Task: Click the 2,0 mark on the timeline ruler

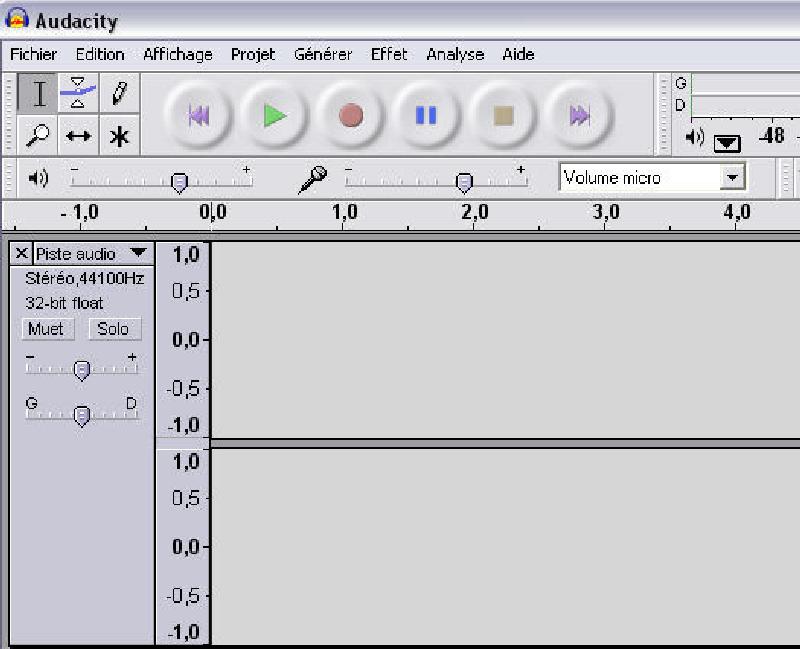Action: 475,212
